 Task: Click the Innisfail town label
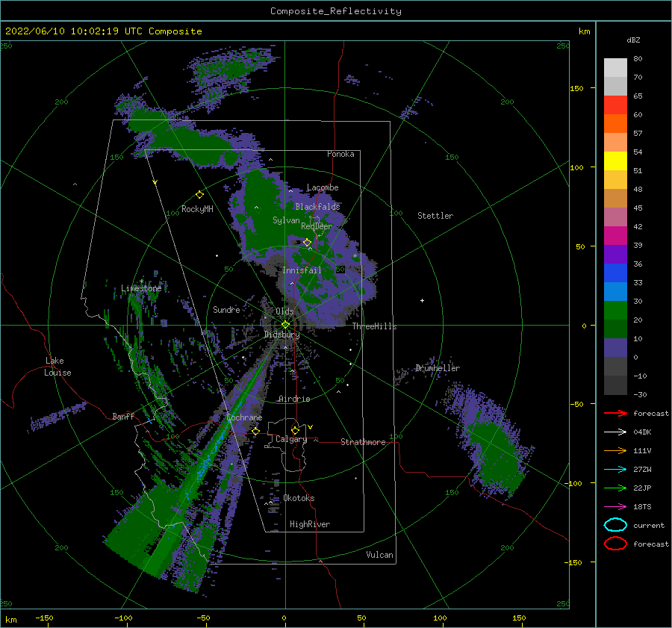coord(302,270)
